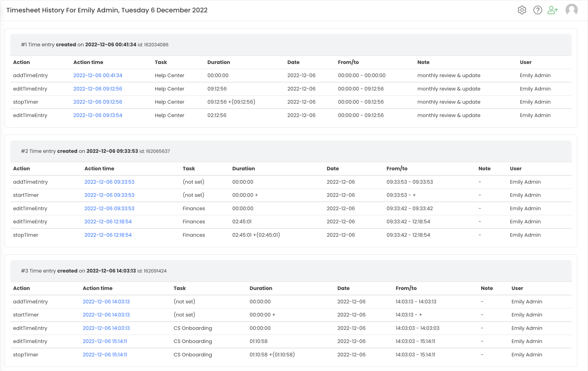Click editTimeEntry 15:14:11 link in entry #3
Image resolution: width=588 pixels, height=371 pixels.
coord(105,341)
